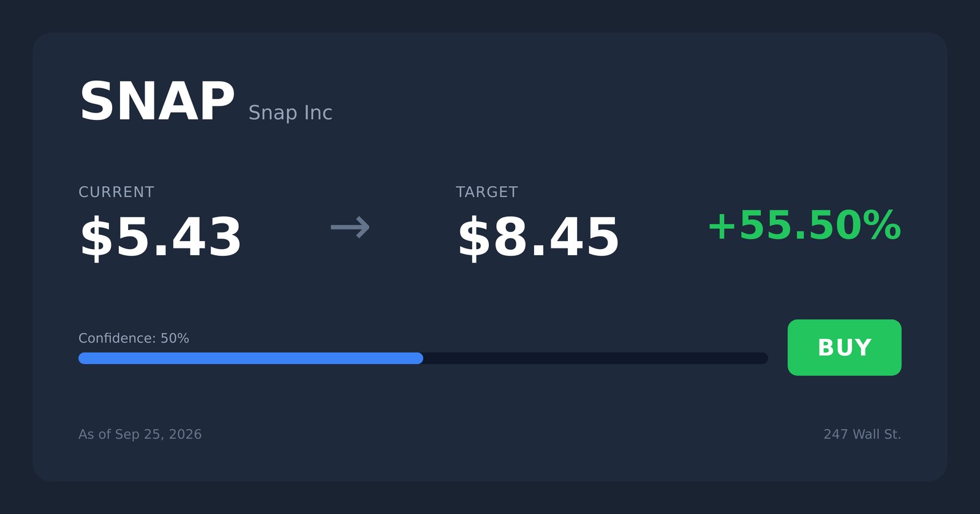Viewport: 980px width, 514px height.
Task: Click the dark unfilled portion of confidence bar
Action: [x=595, y=358]
